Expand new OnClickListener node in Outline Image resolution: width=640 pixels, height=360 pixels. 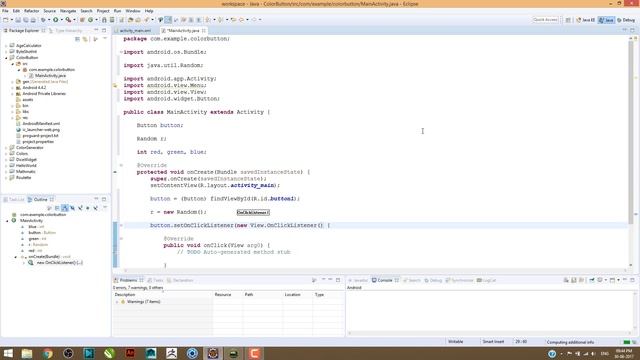click(x=24, y=263)
